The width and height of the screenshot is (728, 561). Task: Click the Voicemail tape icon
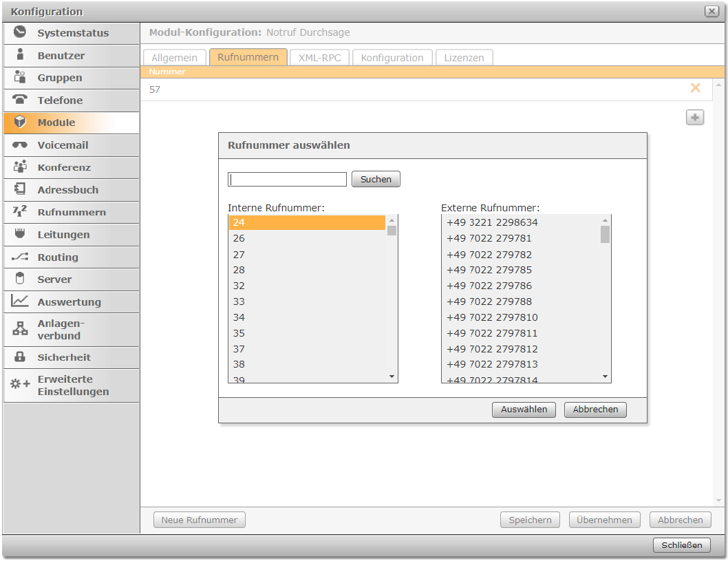coord(20,145)
